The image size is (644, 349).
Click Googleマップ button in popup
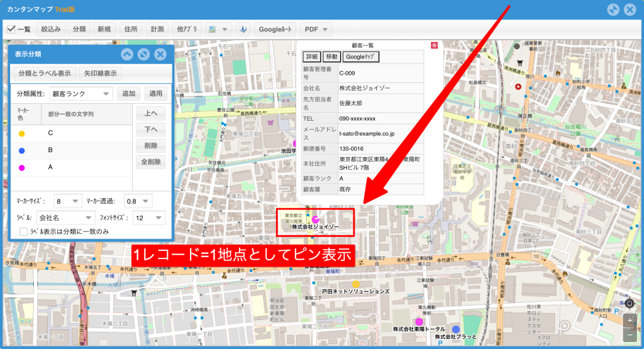360,57
